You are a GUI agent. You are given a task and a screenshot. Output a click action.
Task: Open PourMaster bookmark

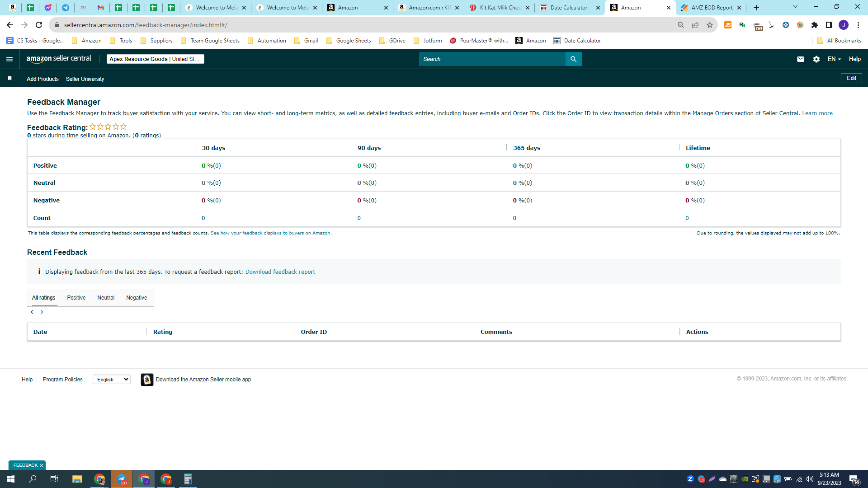tap(479, 41)
